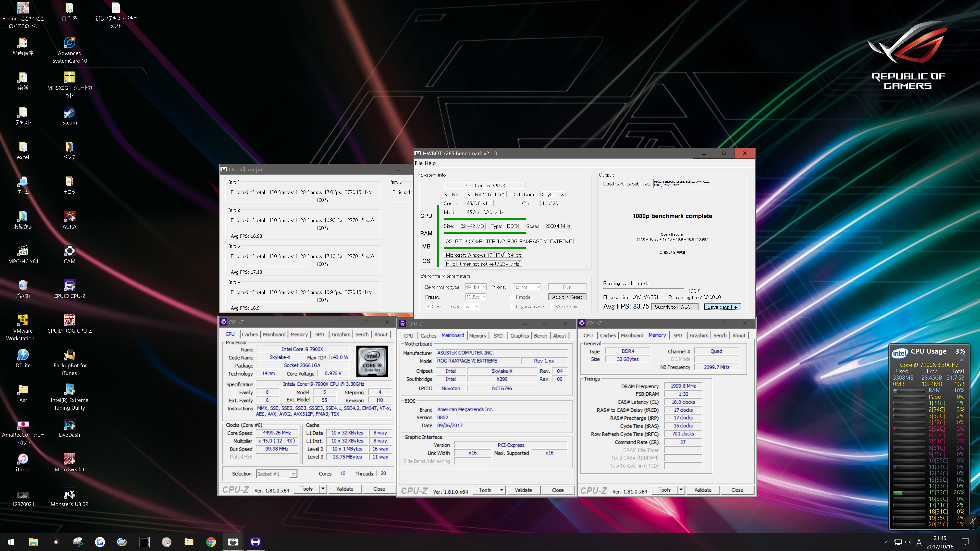
Task: Open the Help menu in HWBOT benchmark
Action: (430, 163)
